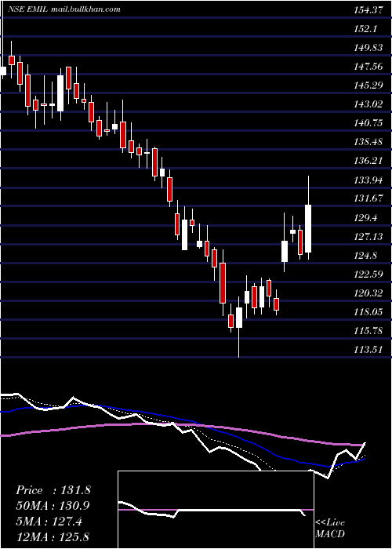Click the 120.32 price axis label
Screen dimensions: 392x549
tap(368, 293)
